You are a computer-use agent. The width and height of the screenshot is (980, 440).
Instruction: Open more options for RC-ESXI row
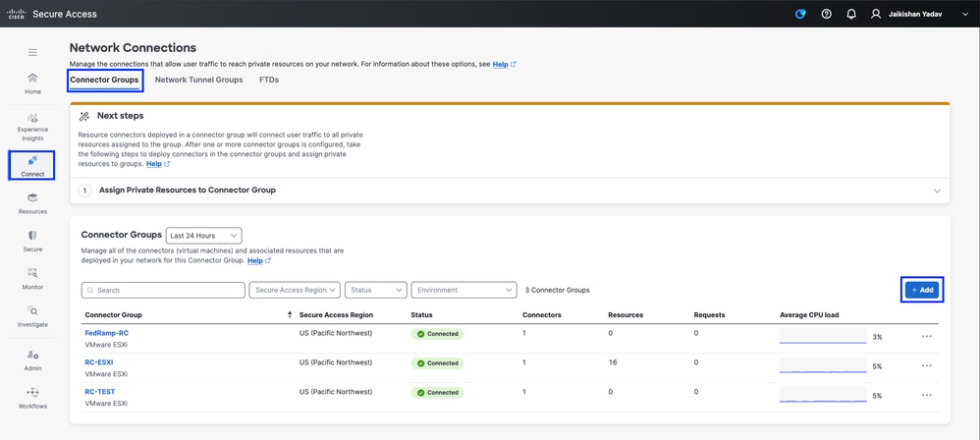[x=926, y=365]
